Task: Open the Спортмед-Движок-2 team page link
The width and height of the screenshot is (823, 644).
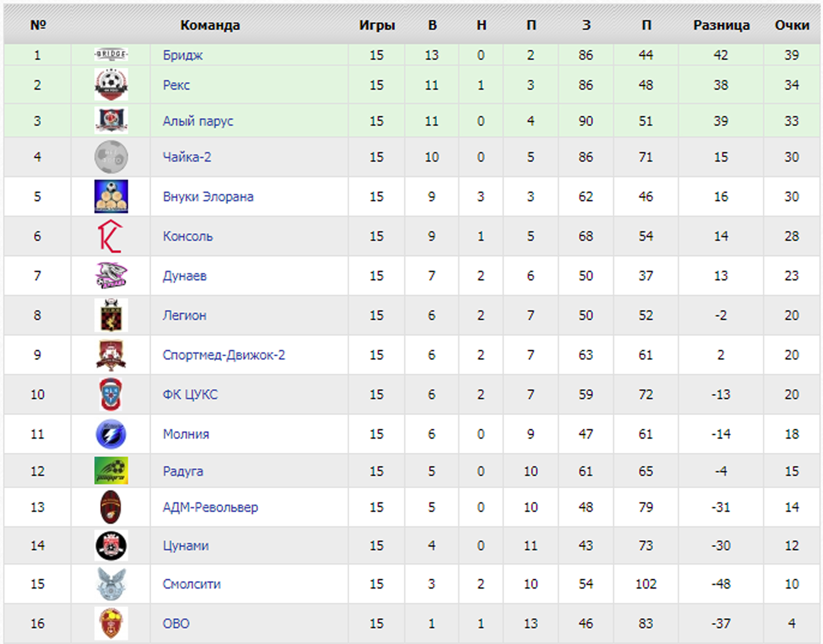Action: (x=224, y=355)
